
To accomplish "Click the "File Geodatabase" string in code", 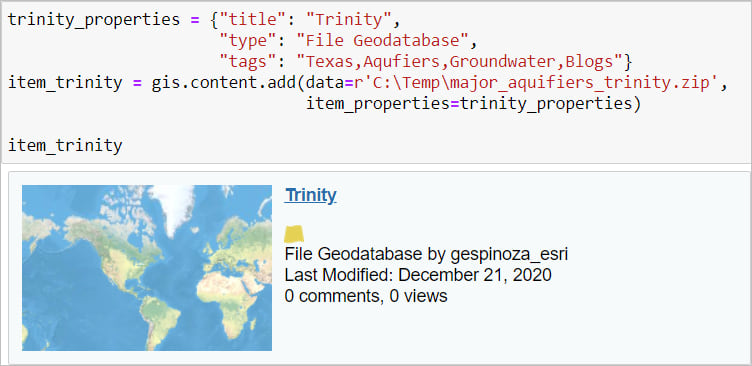I will [383, 41].
